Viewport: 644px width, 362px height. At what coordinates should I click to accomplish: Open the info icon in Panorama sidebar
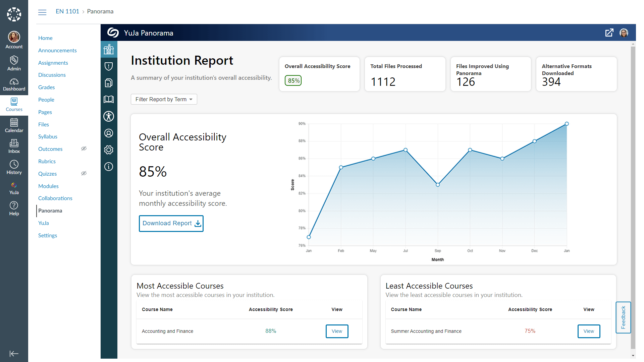coord(109,167)
